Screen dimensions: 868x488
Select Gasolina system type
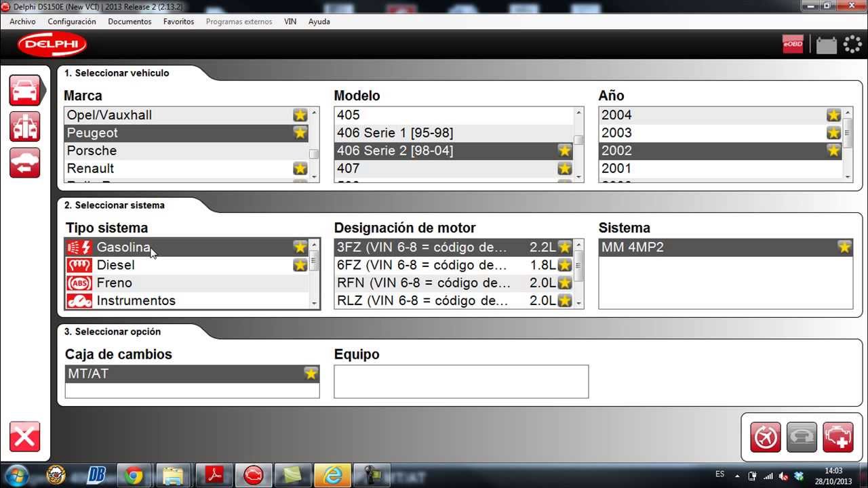click(186, 247)
